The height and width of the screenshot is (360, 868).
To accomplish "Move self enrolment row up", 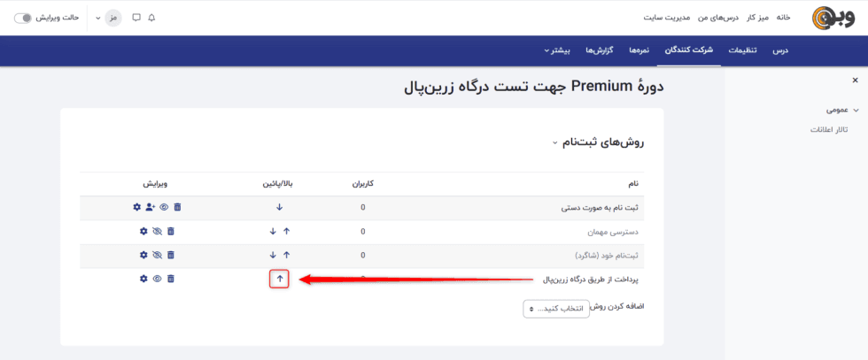I will pos(286,255).
